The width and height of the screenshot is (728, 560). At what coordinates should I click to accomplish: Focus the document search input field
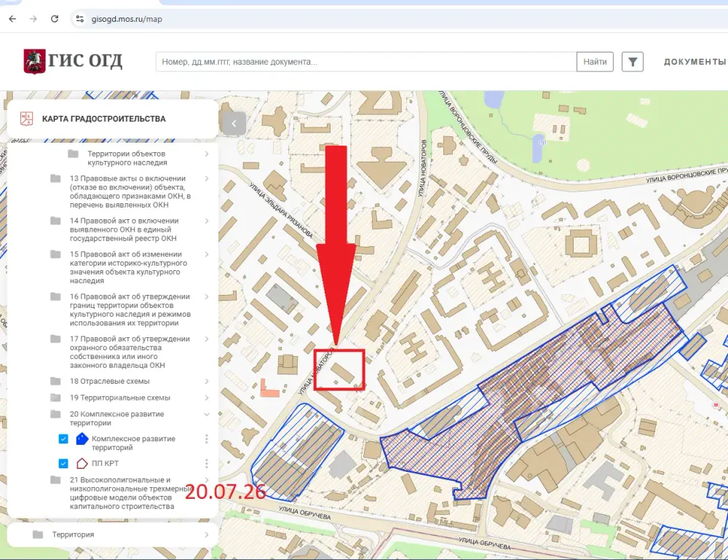coord(366,62)
